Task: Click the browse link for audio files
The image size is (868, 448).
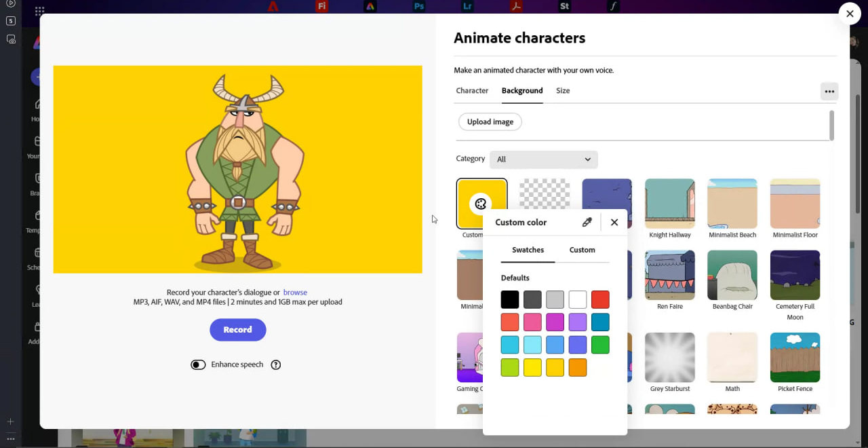Action: 295,293
